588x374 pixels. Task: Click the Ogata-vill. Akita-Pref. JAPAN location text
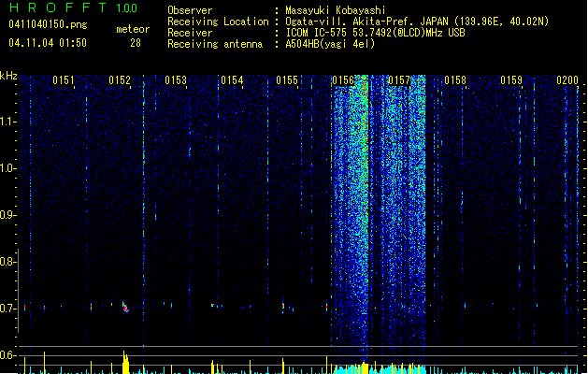tap(366, 22)
